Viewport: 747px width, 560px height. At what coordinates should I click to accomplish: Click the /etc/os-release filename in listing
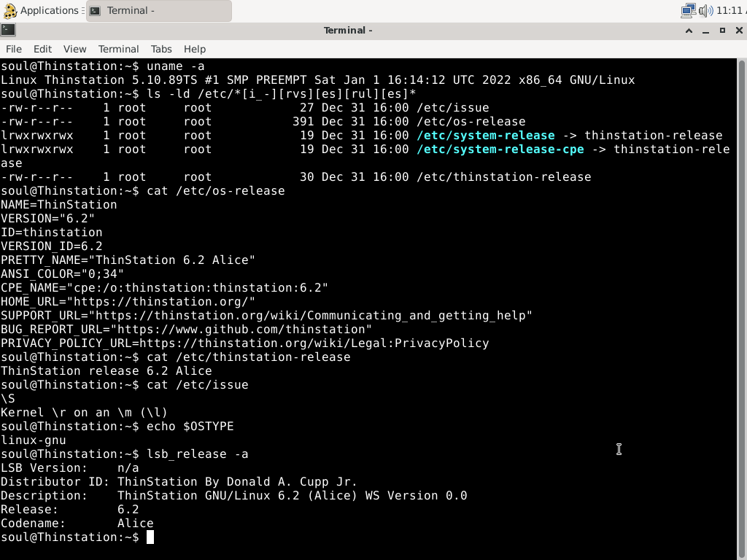click(471, 122)
